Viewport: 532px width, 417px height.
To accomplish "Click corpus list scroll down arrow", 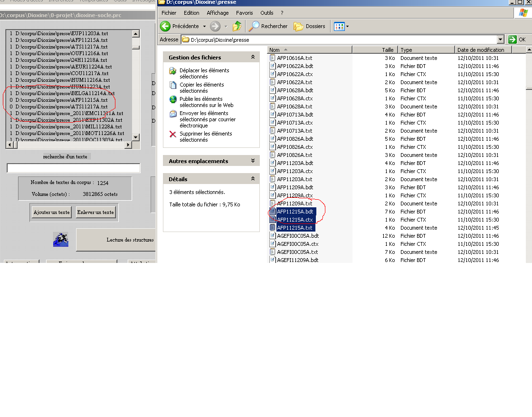I will point(136,137).
